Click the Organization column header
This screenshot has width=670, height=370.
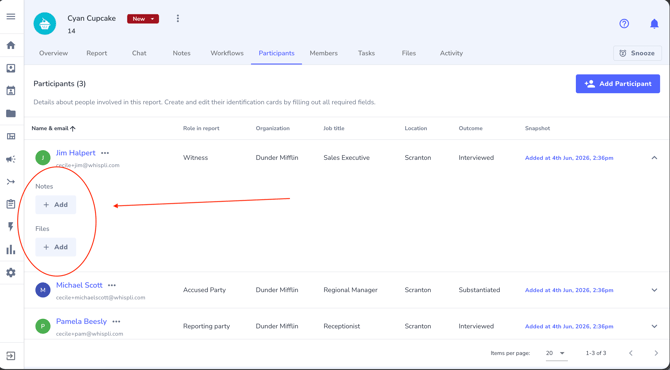[x=273, y=128]
